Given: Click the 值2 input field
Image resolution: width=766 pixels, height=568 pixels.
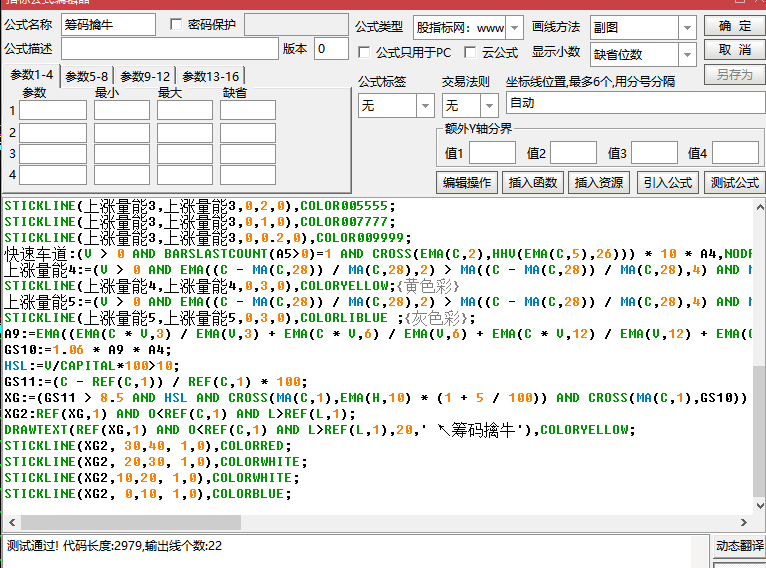Looking at the screenshot, I should 574,153.
